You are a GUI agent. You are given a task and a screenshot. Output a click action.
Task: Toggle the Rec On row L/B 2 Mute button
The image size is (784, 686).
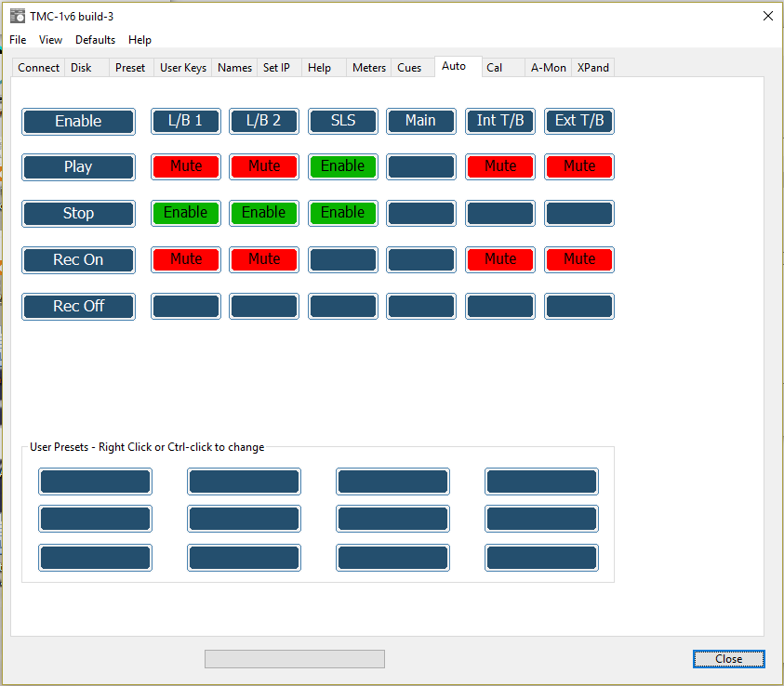(264, 259)
